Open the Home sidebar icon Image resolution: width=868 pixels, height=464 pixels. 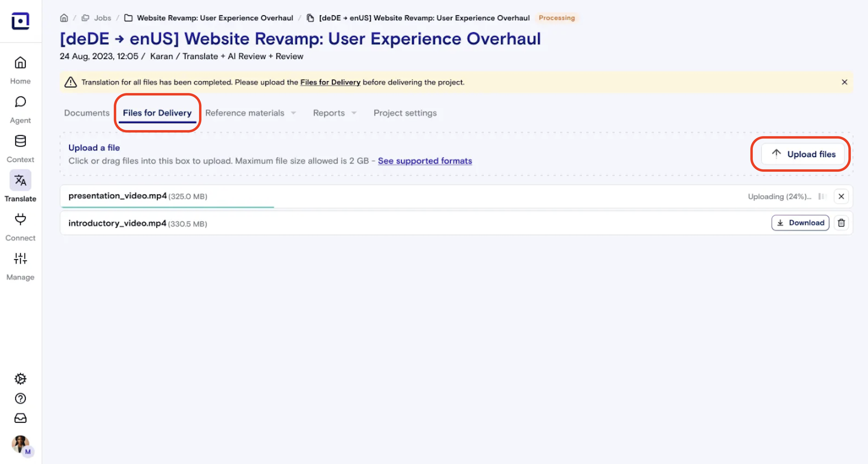click(20, 63)
